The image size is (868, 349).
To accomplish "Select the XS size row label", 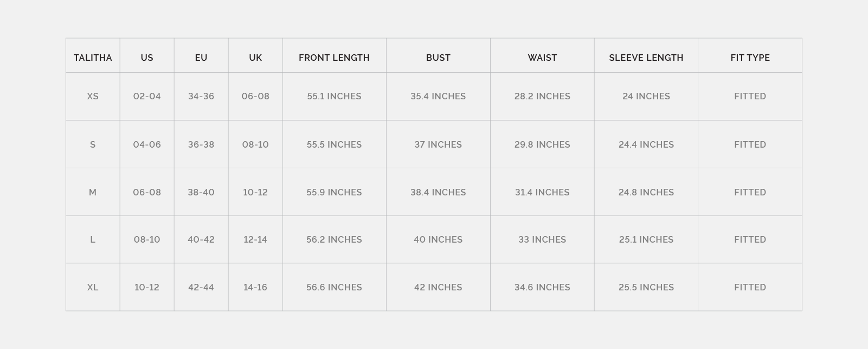I will pos(93,96).
